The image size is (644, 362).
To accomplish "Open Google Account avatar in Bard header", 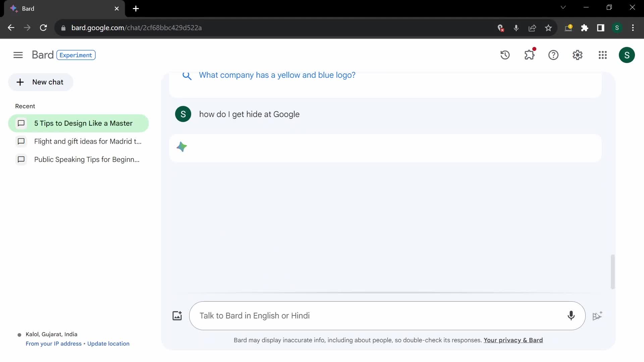I will pos(627,55).
